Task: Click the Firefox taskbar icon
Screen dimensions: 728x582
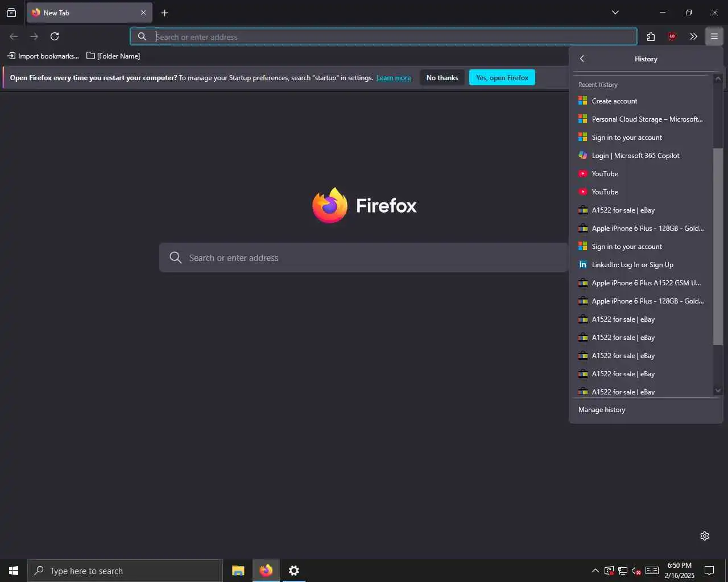Action: coord(266,571)
